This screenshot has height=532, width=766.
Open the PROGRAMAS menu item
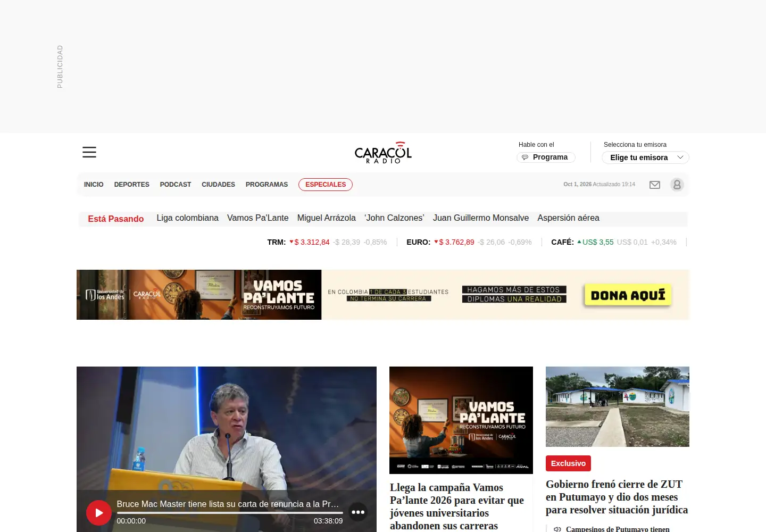point(267,185)
